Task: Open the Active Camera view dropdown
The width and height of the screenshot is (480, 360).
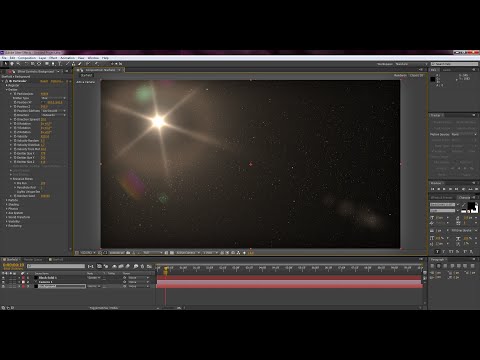Action: [x=188, y=253]
